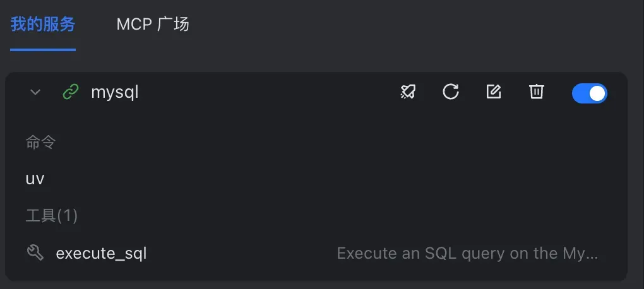
Task: Click the wrench icon beside execute_sql
Action: click(x=35, y=252)
